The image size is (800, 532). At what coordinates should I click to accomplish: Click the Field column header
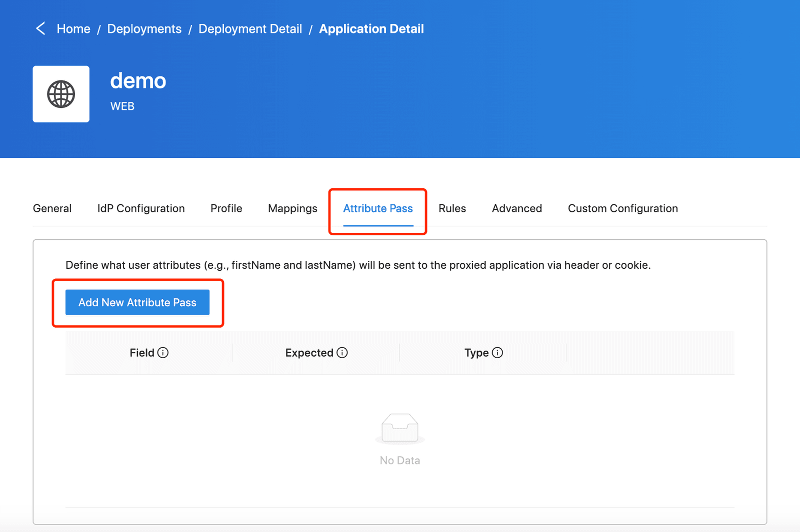tap(149, 353)
